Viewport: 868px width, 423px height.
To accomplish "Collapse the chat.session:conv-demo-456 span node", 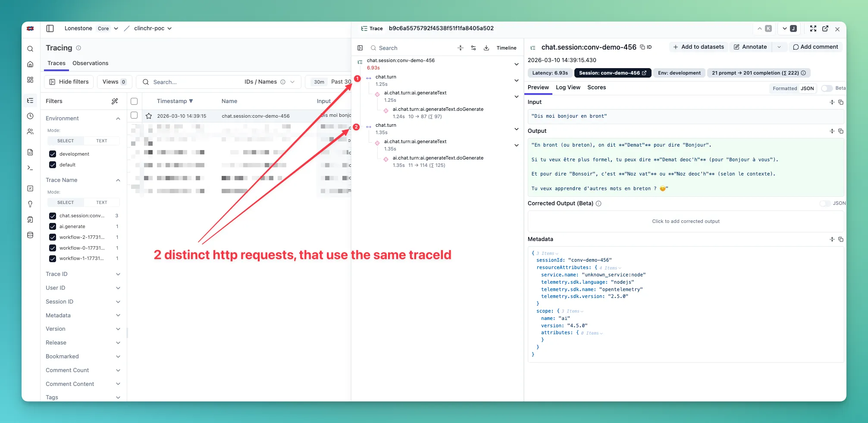I will pos(516,64).
